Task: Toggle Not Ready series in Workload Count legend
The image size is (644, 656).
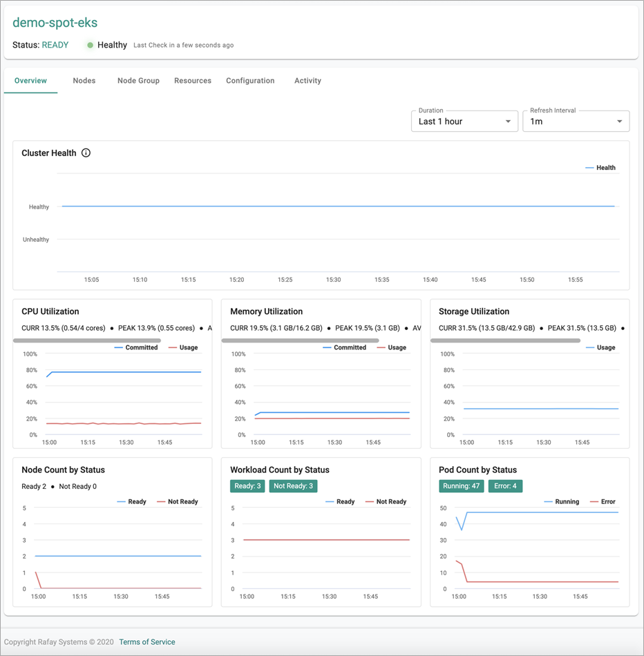Action: 386,501
